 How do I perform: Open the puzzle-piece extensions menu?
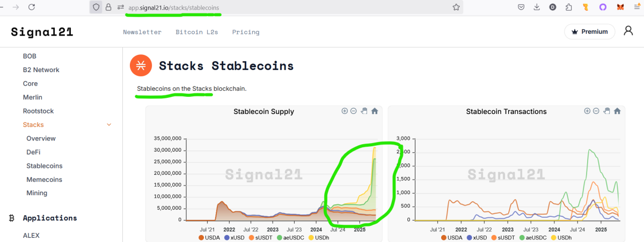[569, 7]
